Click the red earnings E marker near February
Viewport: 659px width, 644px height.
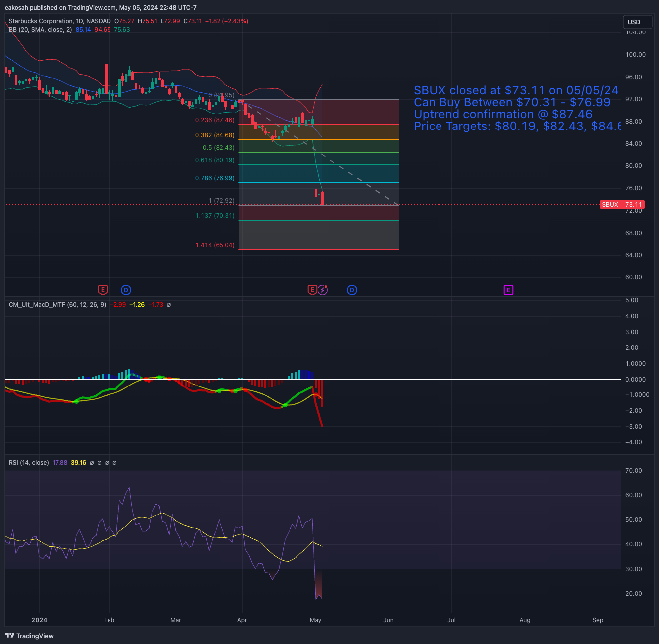coord(103,290)
